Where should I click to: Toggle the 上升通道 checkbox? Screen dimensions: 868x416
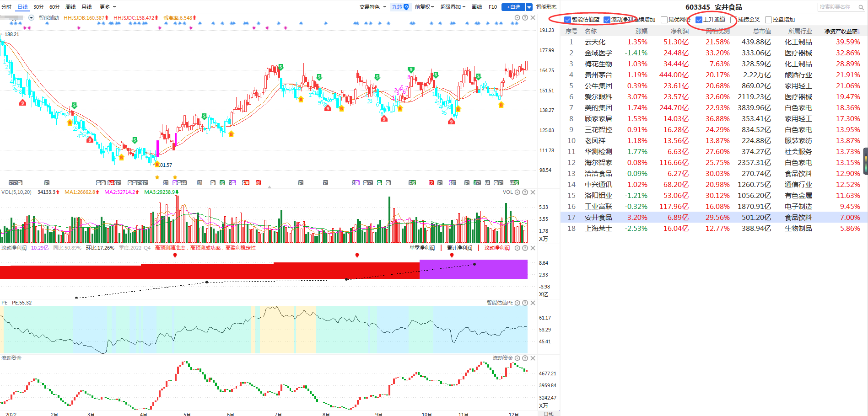click(x=699, y=20)
